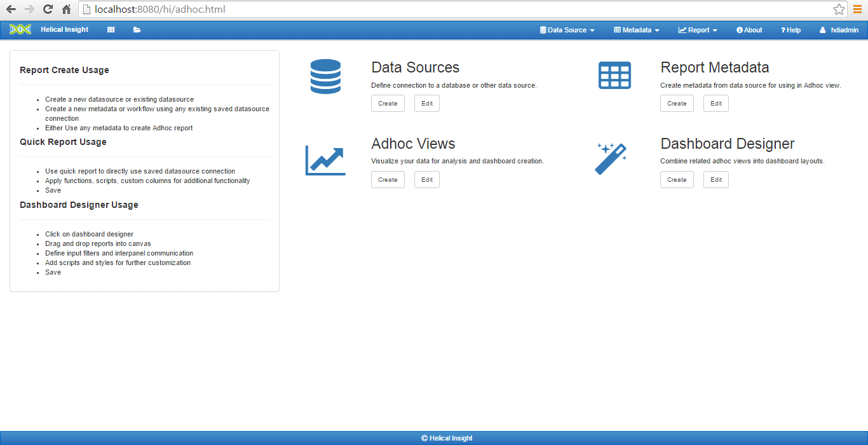Open the browser home page icon

(x=66, y=10)
